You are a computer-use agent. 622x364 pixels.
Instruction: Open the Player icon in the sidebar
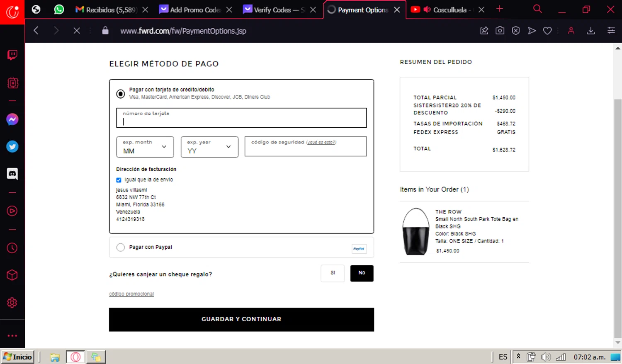[12, 211]
